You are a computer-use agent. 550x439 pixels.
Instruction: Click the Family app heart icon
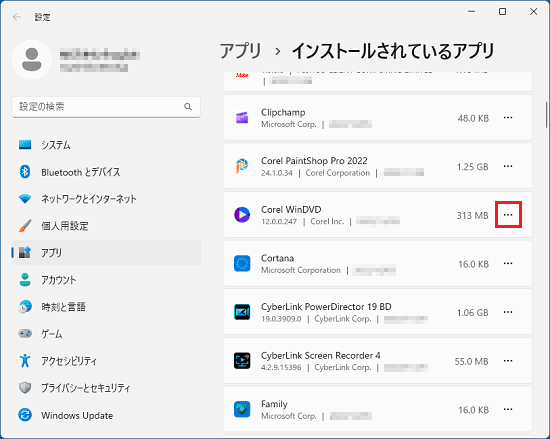click(x=242, y=409)
